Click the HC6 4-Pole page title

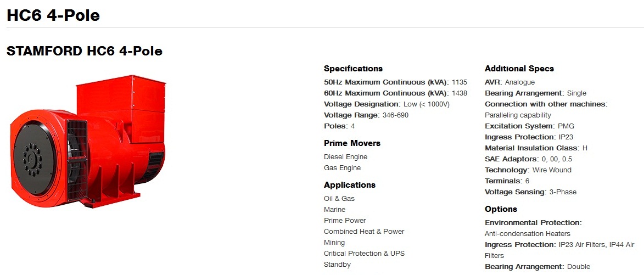point(53,15)
